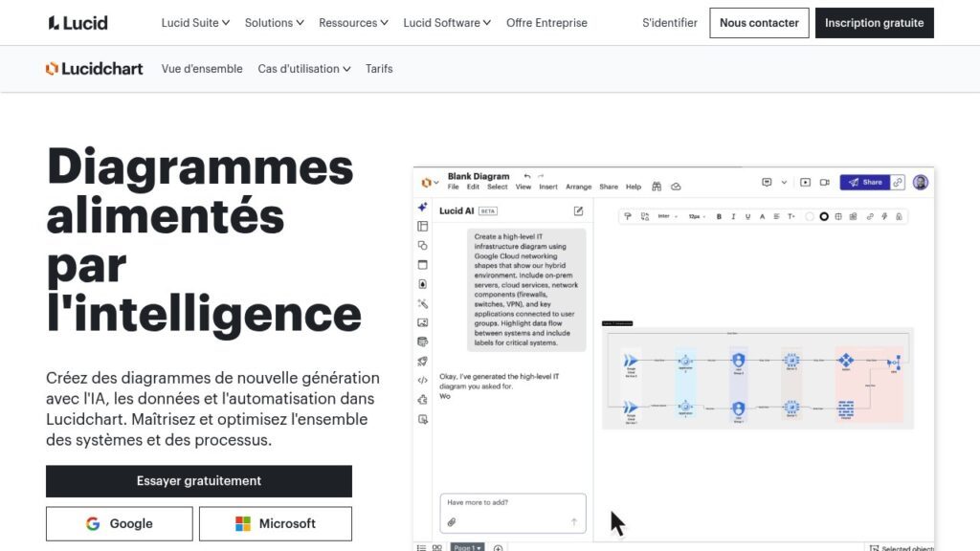
Task: Click the Lucid logo in header
Action: 78,23
